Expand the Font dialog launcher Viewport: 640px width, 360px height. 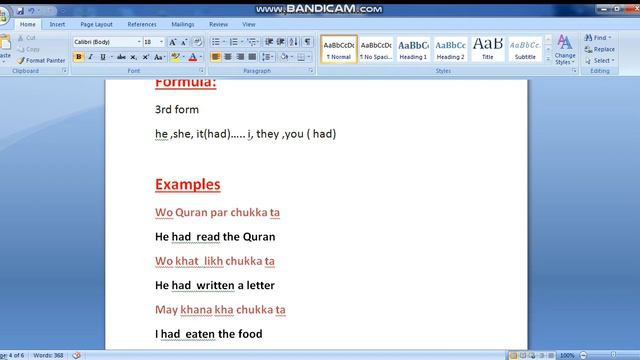(x=201, y=71)
